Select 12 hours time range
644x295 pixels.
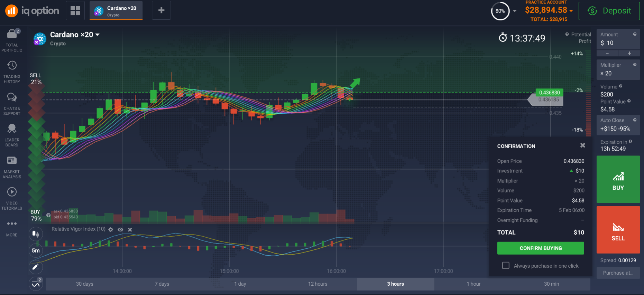point(318,284)
